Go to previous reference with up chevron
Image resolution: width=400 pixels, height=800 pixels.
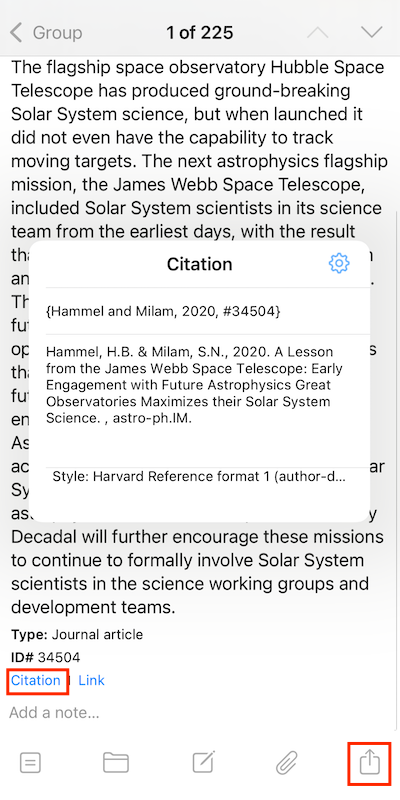pos(318,32)
